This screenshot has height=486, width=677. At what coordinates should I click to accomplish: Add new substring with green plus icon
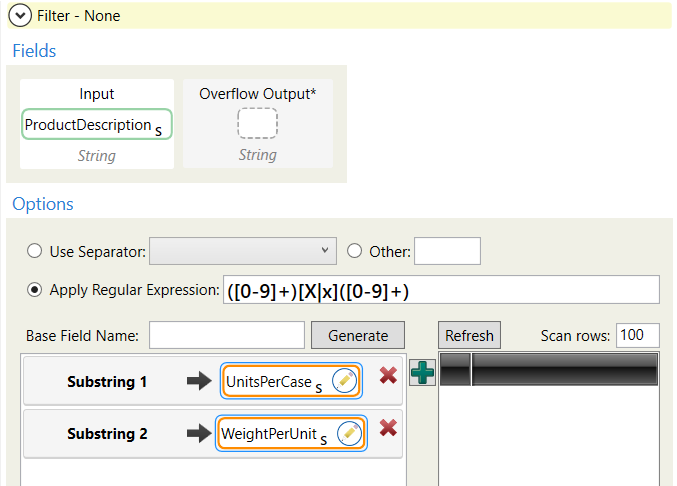pos(423,372)
